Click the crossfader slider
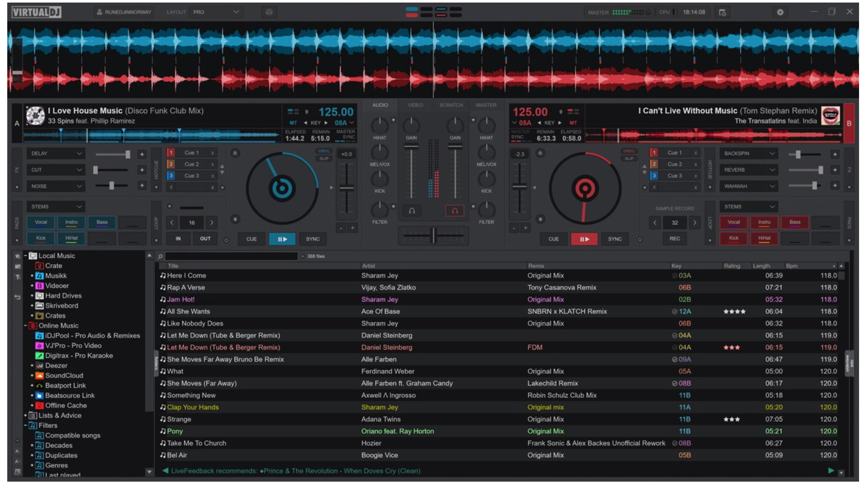 tap(433, 235)
